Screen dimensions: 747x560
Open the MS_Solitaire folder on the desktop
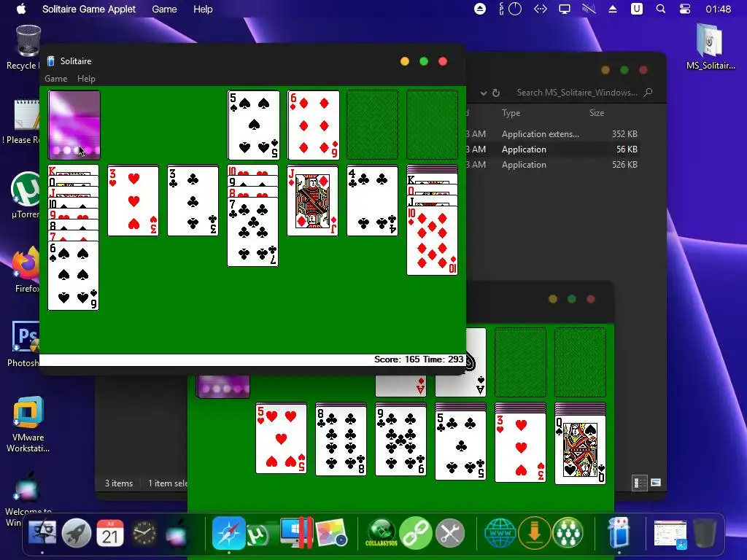point(711,47)
